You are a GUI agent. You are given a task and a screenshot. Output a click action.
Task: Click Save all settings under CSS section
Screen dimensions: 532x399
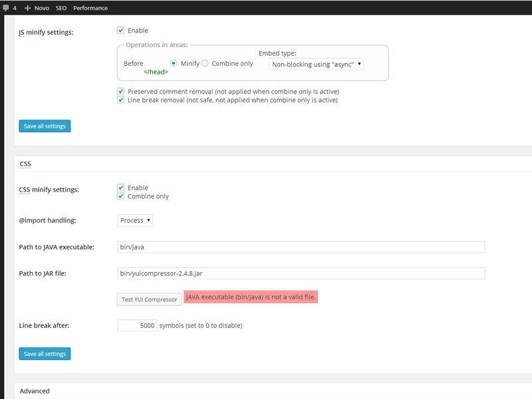click(45, 354)
